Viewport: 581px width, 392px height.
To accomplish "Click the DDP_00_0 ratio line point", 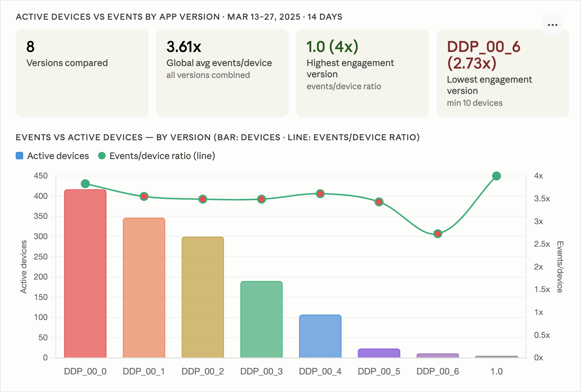I will click(85, 184).
